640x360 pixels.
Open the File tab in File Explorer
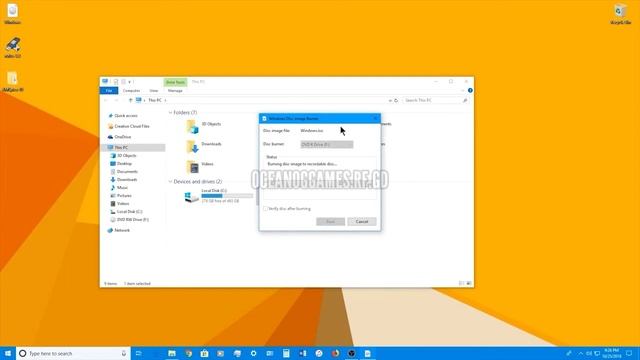(x=109, y=91)
